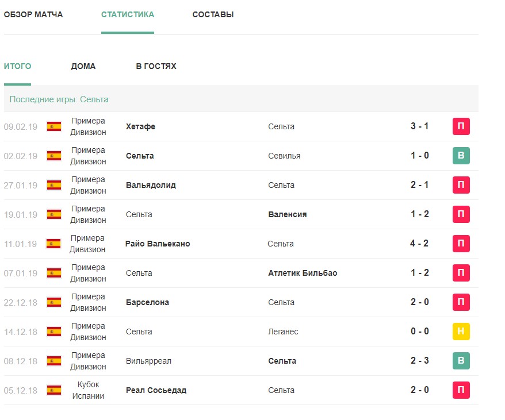The width and height of the screenshot is (505, 420).
Task: Open the Атлетик Бильбао team link
Action: point(303,273)
